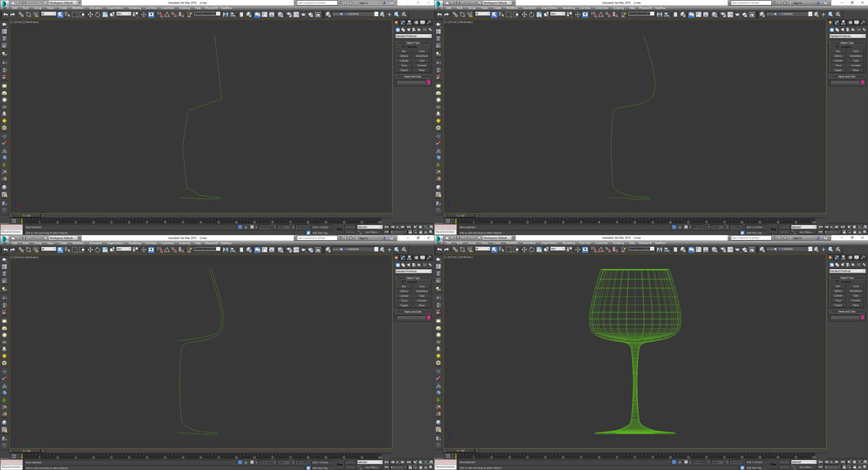Open Standard Primitives dropdown in wine-glass window
Image resolution: width=868 pixels, height=470 pixels.
tap(847, 270)
